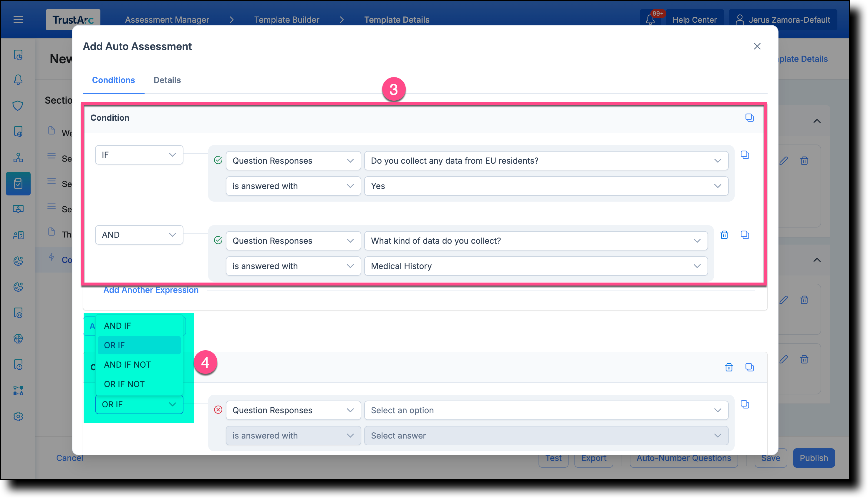Duplicate the second condition block
Image resolution: width=868 pixels, height=498 pixels.
click(x=749, y=367)
